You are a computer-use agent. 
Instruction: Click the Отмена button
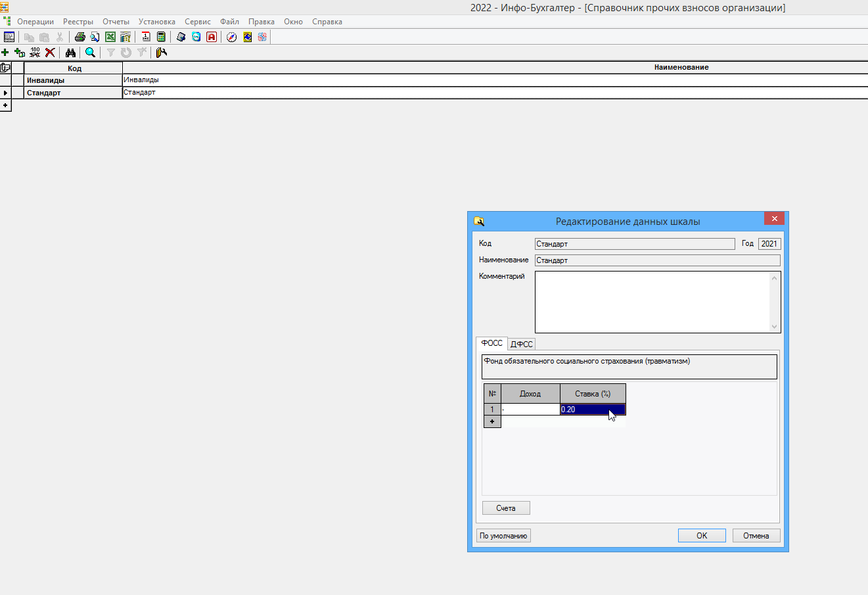coord(756,536)
